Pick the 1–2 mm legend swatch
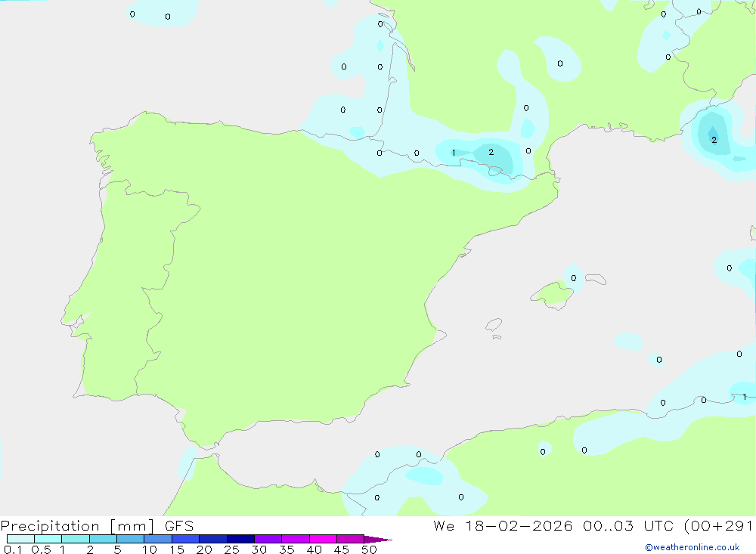756x554 pixels. pyautogui.click(x=75, y=539)
